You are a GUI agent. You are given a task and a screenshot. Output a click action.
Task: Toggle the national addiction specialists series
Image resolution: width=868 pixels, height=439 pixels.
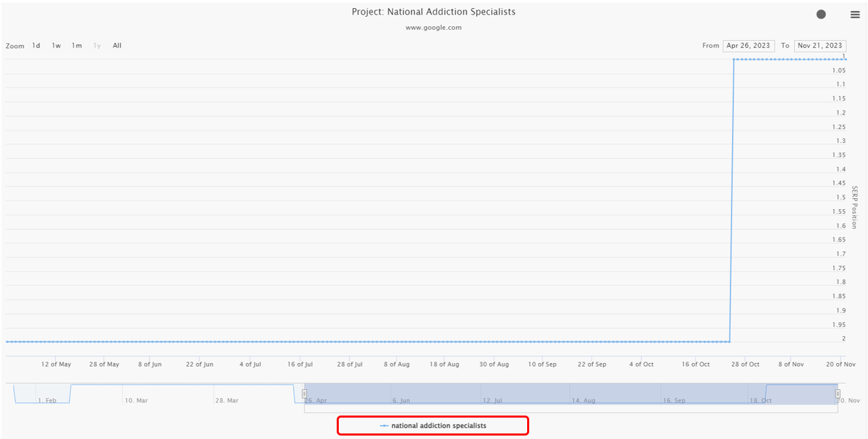pyautogui.click(x=438, y=426)
